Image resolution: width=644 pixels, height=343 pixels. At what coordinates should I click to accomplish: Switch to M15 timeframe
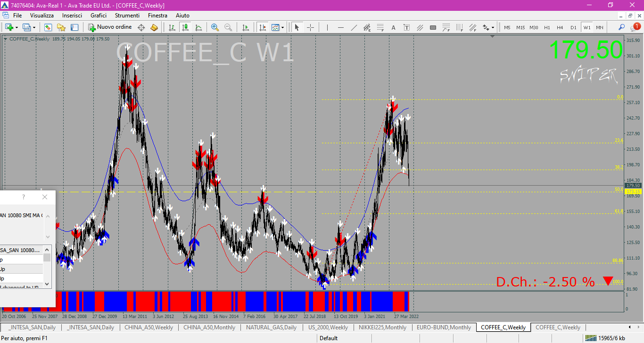(520, 27)
